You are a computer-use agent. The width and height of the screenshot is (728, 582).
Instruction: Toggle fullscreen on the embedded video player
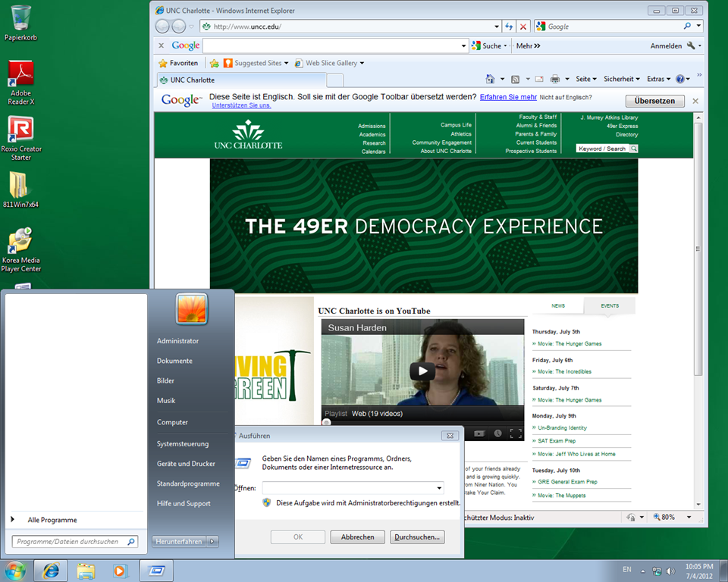(516, 433)
